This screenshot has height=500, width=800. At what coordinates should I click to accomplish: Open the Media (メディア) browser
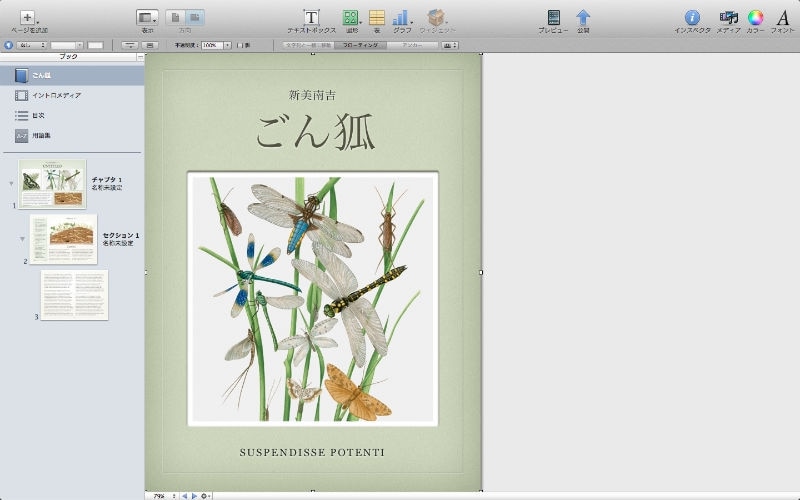[x=728, y=18]
